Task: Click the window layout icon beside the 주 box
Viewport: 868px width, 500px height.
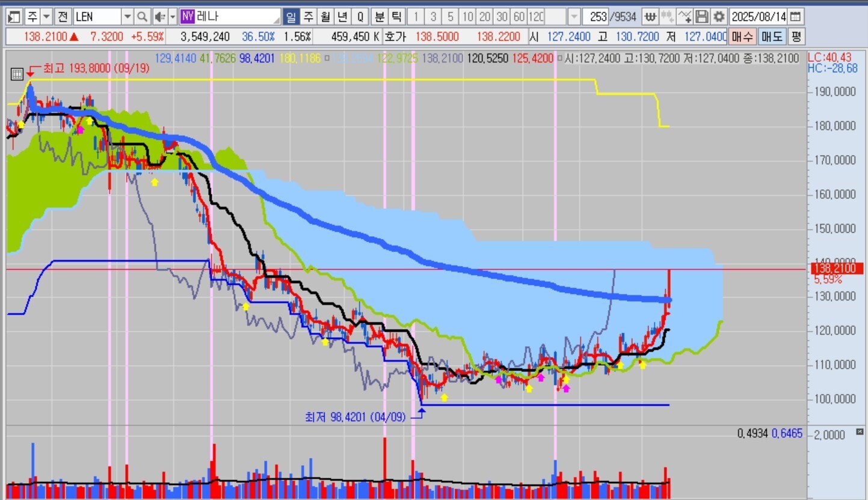Action: tap(16, 16)
